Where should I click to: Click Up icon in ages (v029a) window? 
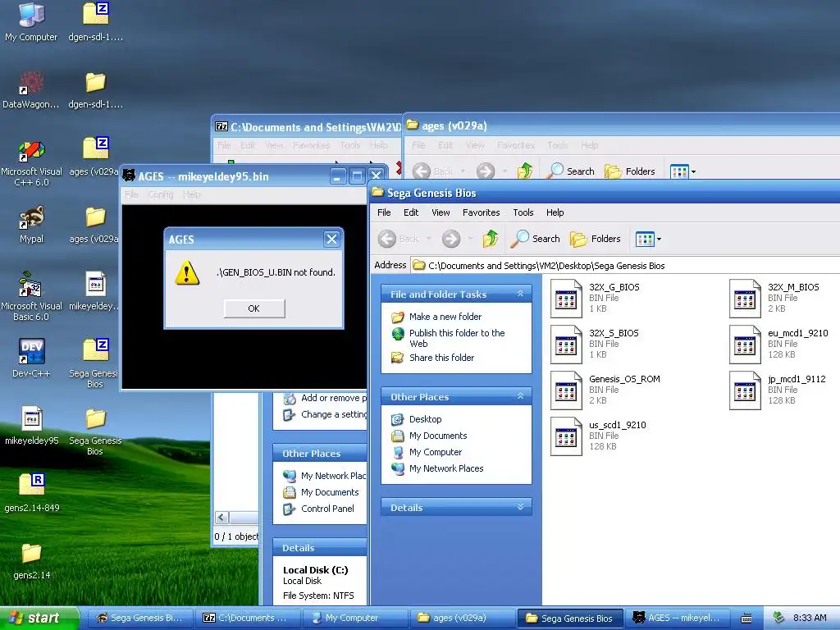click(525, 171)
